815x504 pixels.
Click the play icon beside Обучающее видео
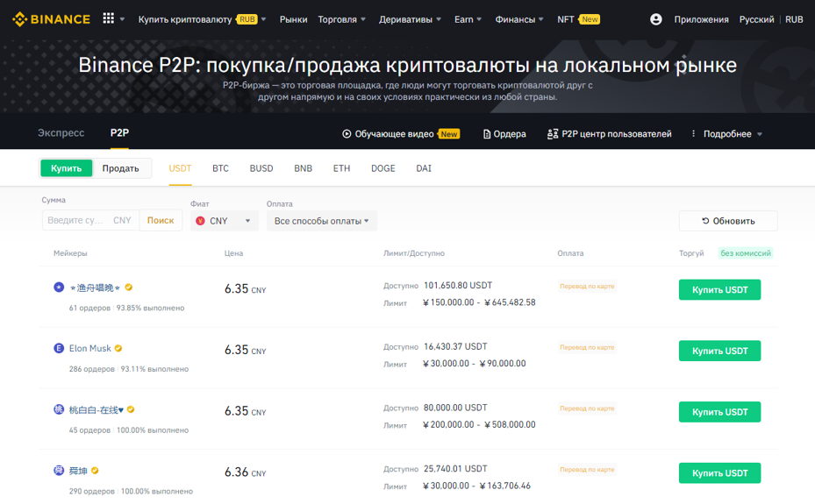[x=347, y=134]
